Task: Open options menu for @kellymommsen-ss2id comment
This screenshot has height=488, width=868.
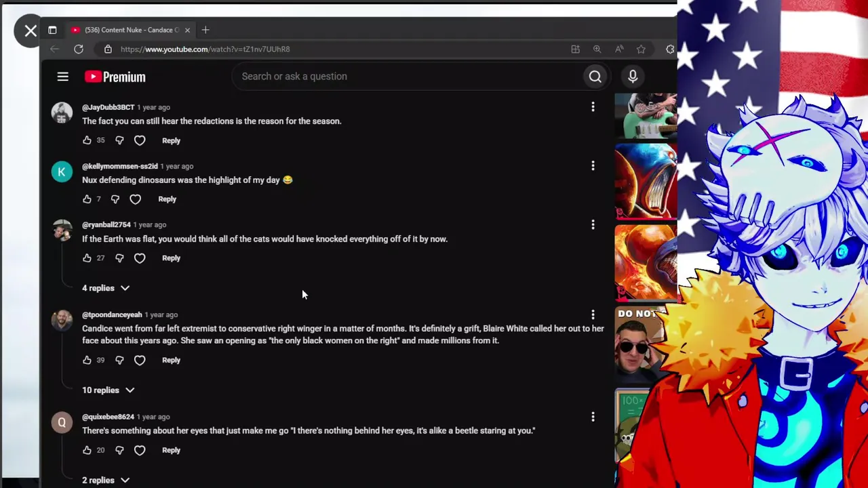Action: [x=593, y=166]
